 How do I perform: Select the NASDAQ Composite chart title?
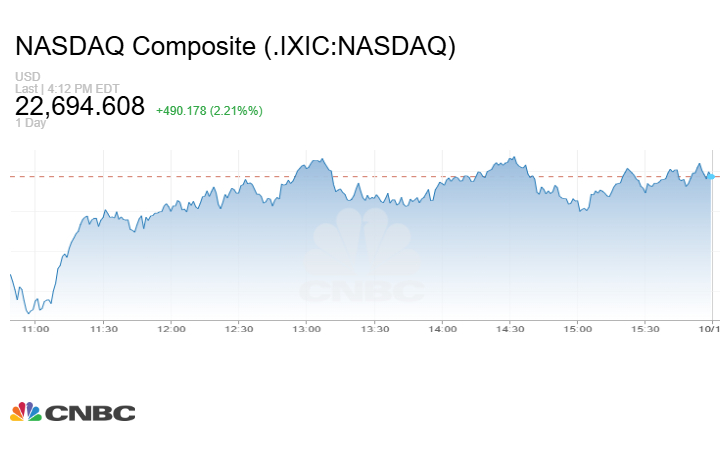(235, 47)
